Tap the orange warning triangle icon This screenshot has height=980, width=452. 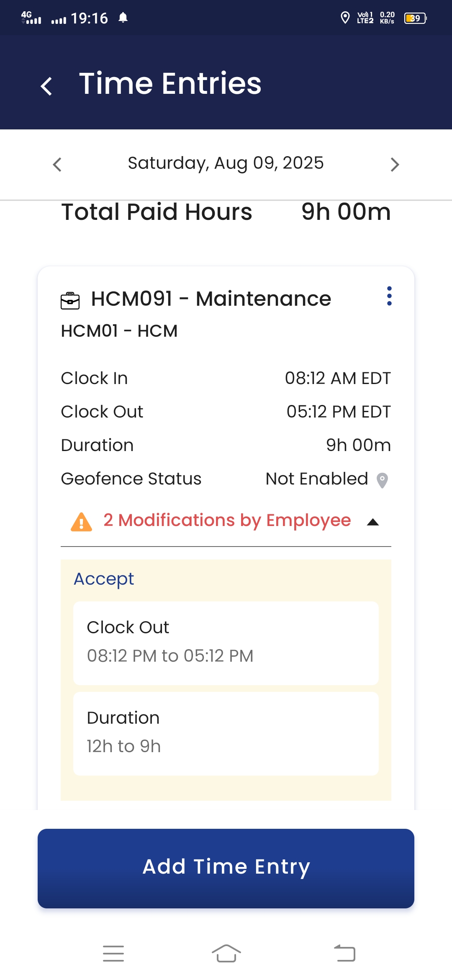click(x=82, y=521)
